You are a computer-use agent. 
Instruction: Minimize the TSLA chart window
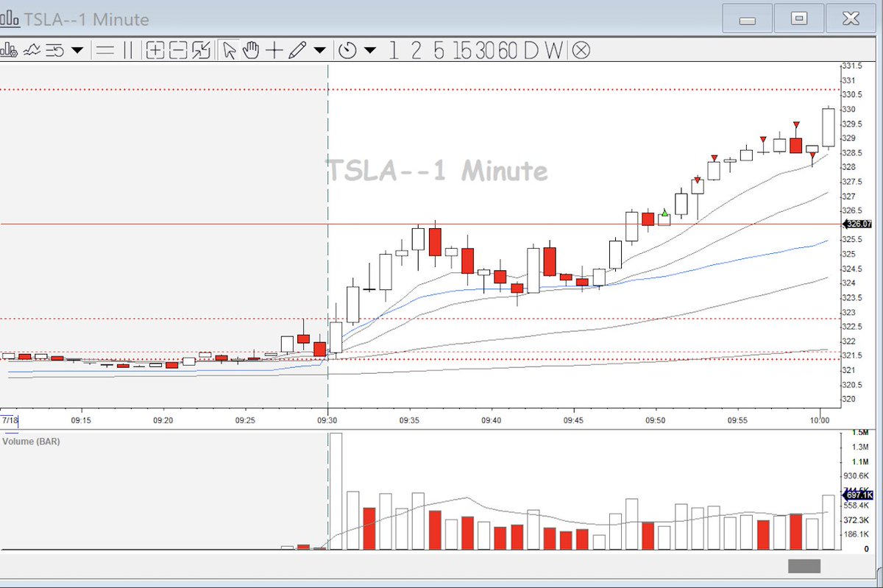(x=747, y=18)
